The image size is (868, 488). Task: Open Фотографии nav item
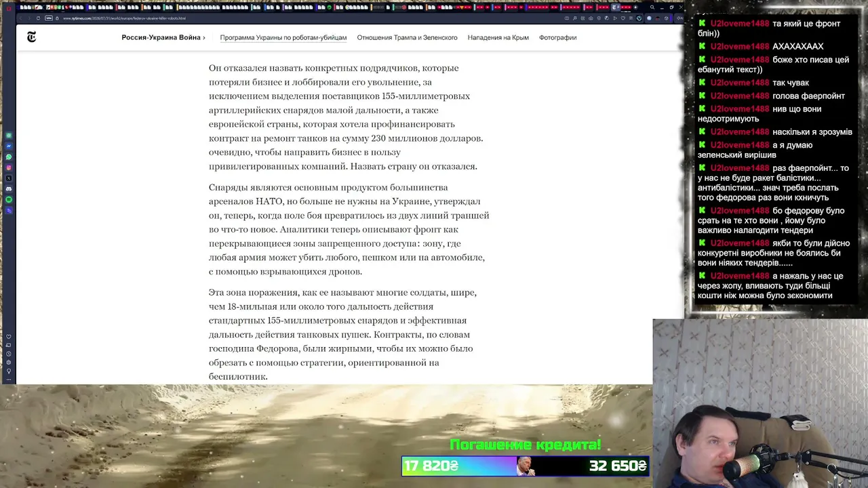tap(557, 37)
